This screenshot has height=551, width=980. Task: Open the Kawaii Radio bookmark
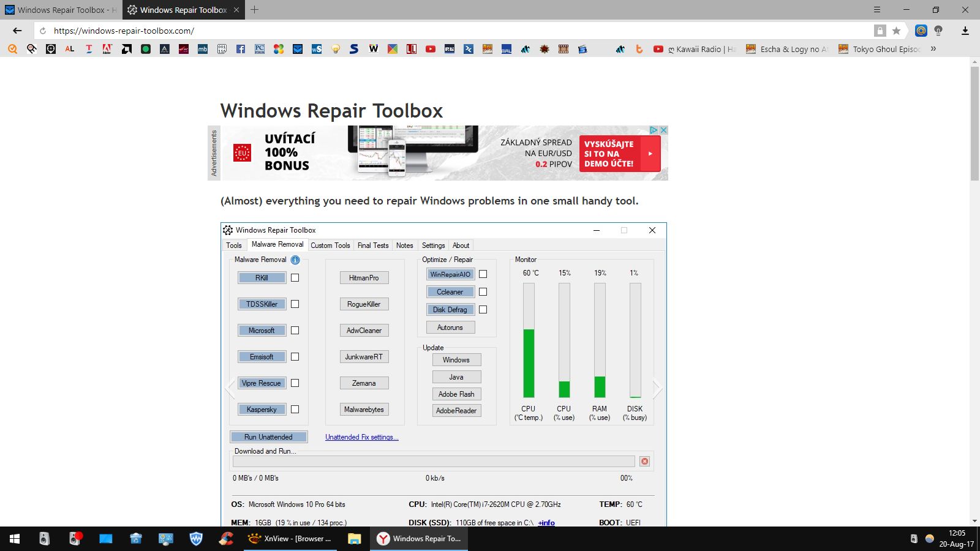[x=695, y=49]
